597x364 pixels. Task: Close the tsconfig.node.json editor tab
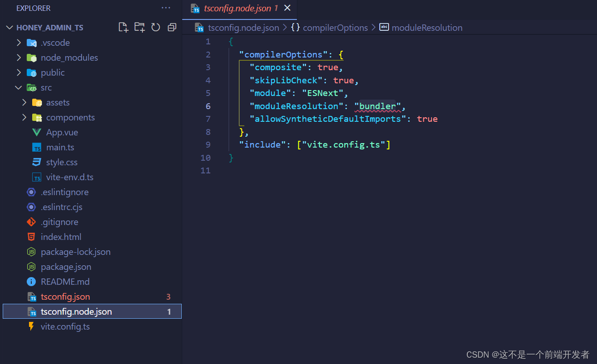tap(287, 8)
